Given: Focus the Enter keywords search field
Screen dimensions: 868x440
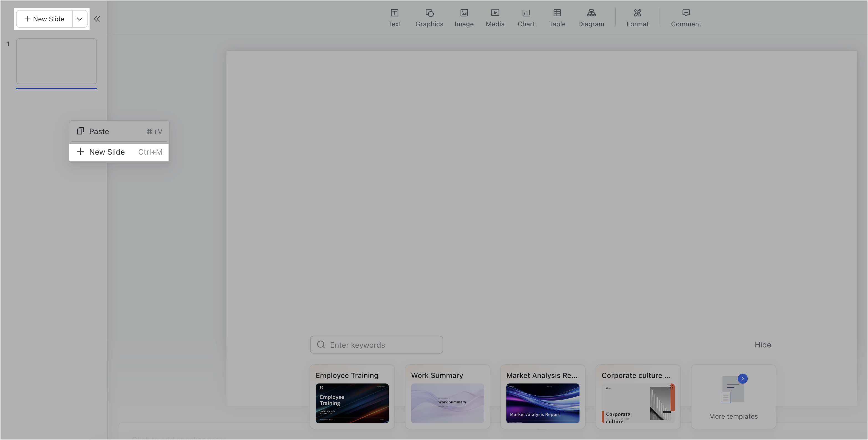Looking at the screenshot, I should point(376,345).
